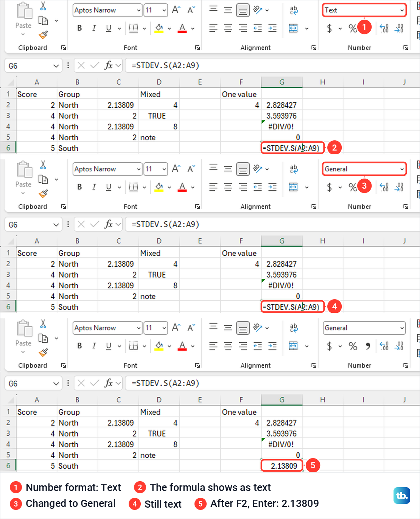This screenshot has height=519, width=420.
Task: Click Increase Indent in the middle ribbon
Action: click(x=272, y=187)
